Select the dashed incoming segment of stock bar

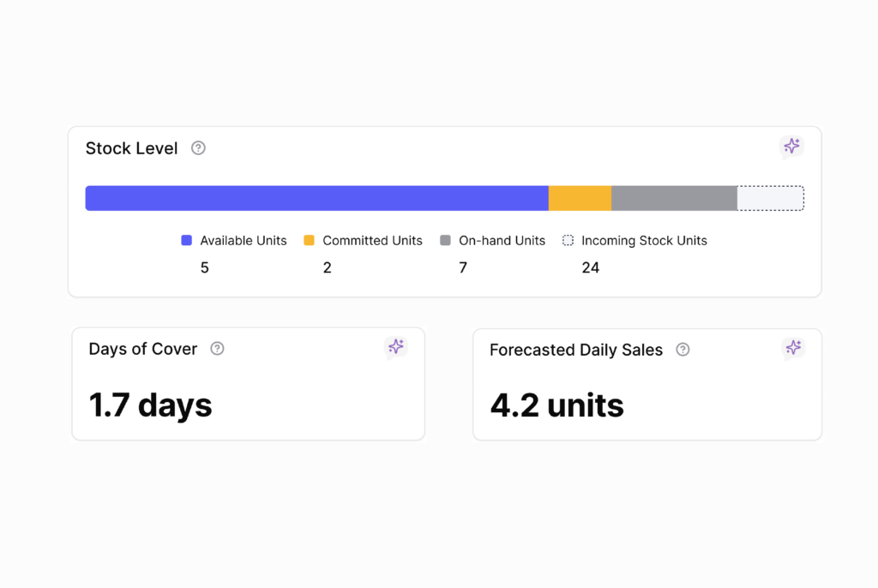pyautogui.click(x=770, y=198)
